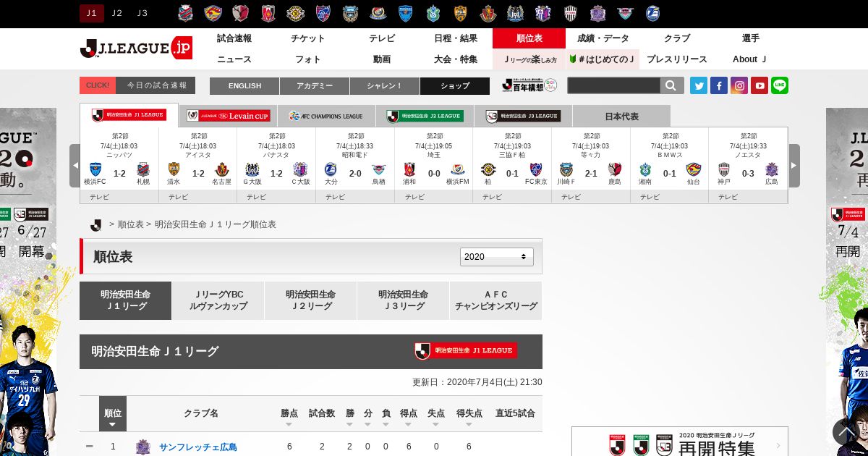Switch to the J2 division tab in top bar
This screenshot has width=868, height=456.
coord(117,13)
